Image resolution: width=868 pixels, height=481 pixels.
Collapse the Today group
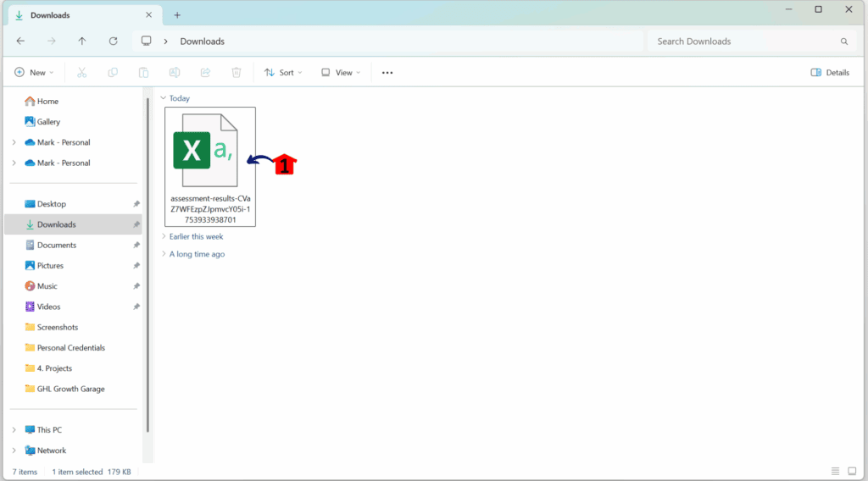(164, 98)
